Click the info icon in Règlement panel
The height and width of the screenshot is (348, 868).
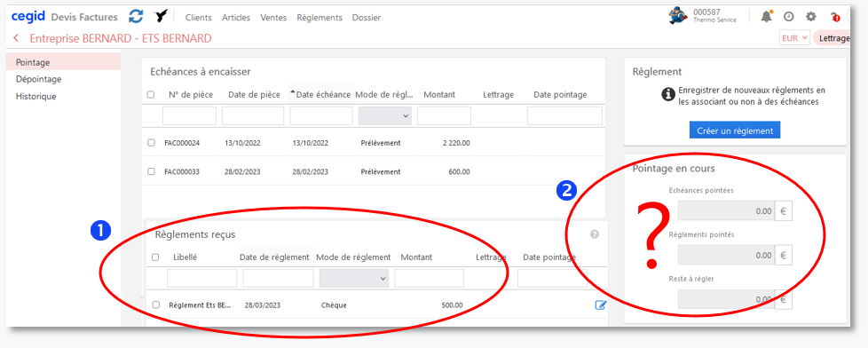point(668,94)
